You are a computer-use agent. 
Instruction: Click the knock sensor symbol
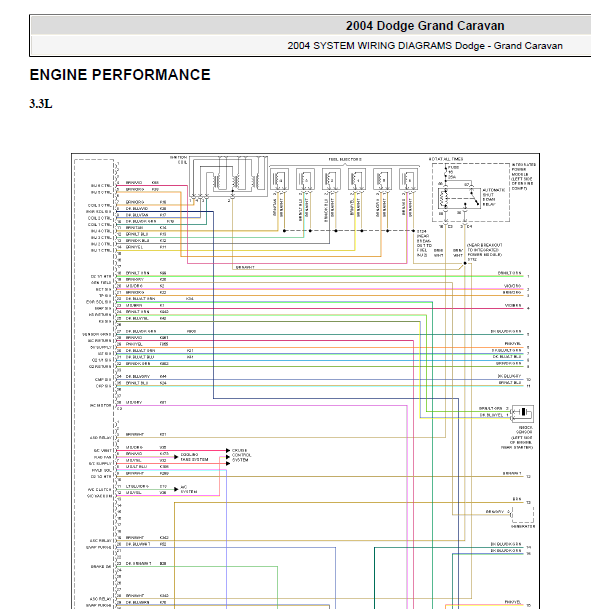522,413
